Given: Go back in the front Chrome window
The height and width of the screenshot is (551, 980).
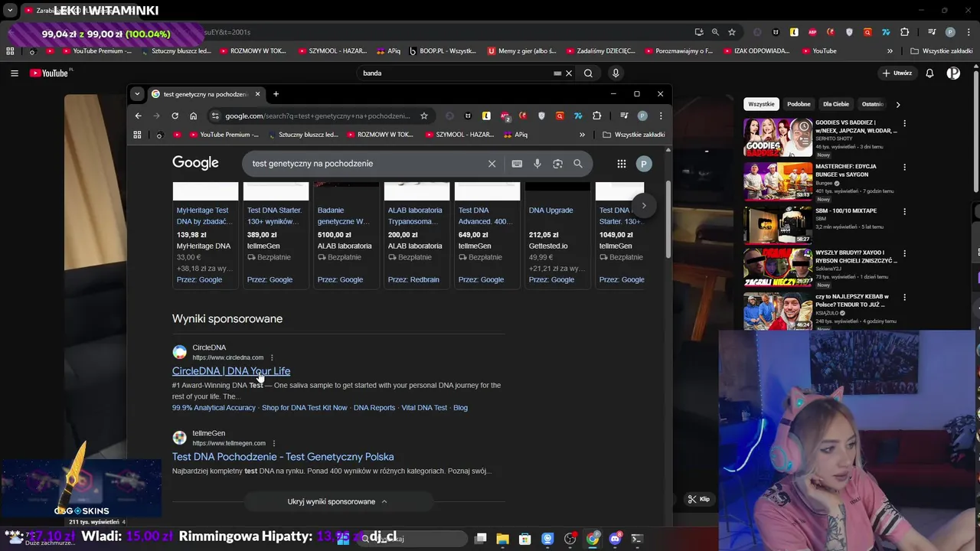Looking at the screenshot, I should click(x=138, y=116).
